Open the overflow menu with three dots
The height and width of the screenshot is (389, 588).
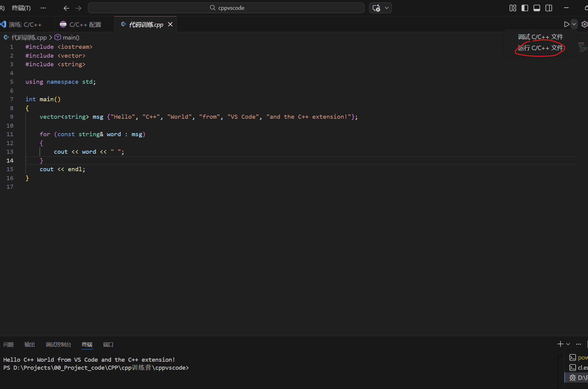[43, 8]
